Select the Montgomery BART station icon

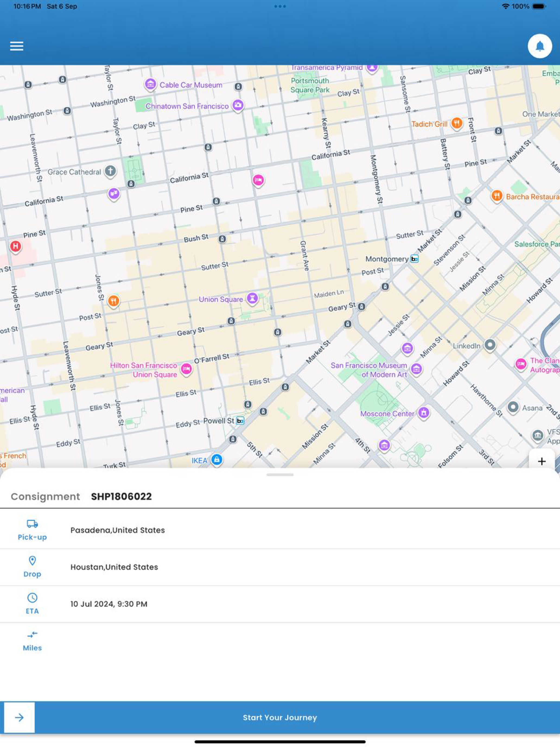pyautogui.click(x=415, y=259)
